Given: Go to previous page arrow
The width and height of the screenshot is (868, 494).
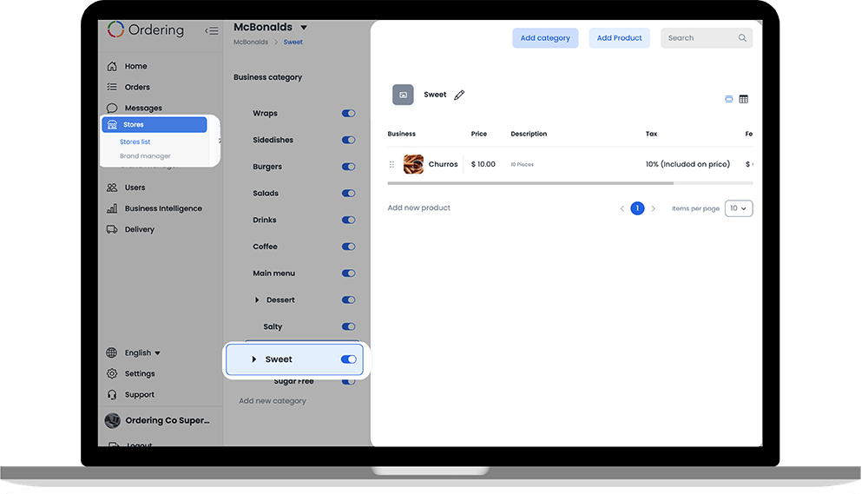Looking at the screenshot, I should 622,208.
